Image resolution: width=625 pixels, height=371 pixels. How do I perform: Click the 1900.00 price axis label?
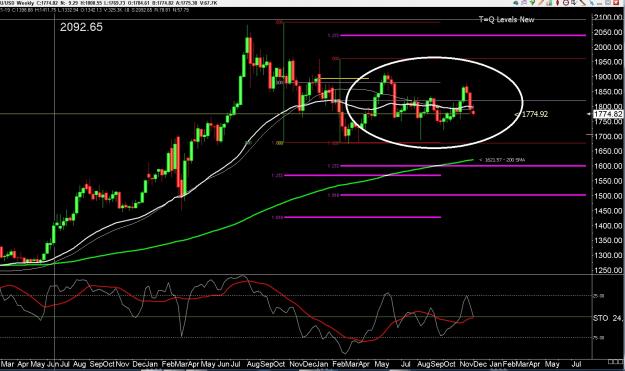[x=608, y=77]
